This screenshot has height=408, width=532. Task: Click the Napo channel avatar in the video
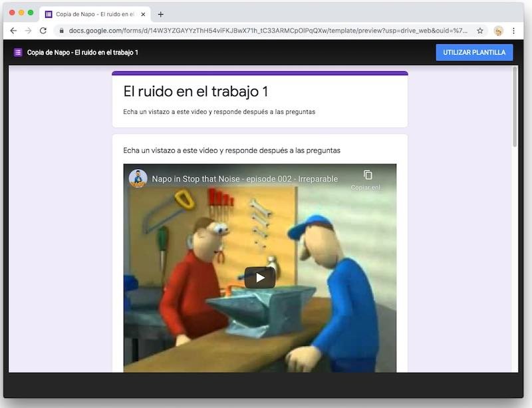[x=138, y=178]
